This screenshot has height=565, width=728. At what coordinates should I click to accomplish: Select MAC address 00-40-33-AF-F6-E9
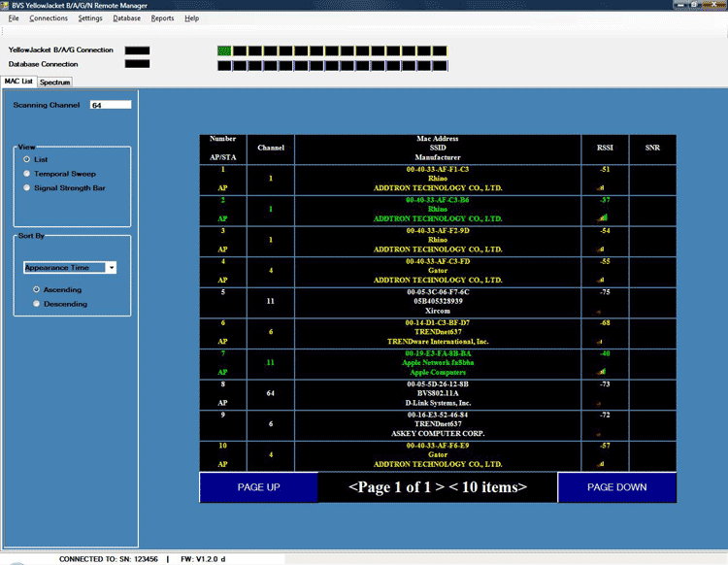coord(438,446)
